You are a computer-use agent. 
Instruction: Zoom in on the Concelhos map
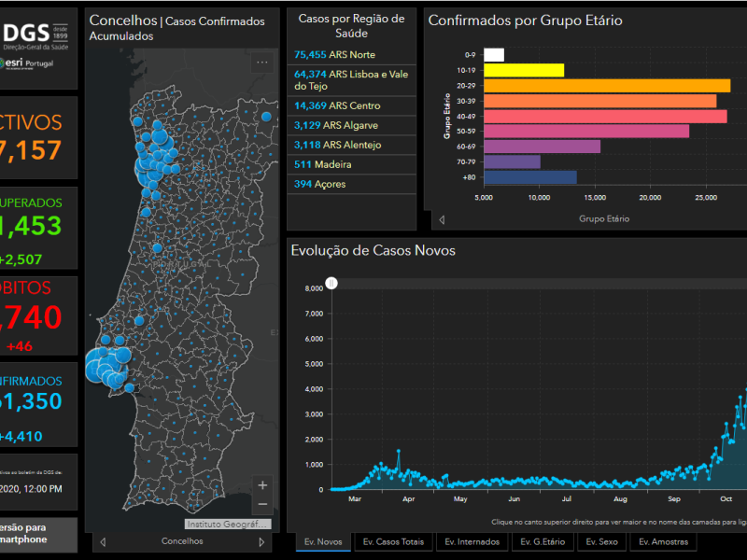tap(262, 485)
